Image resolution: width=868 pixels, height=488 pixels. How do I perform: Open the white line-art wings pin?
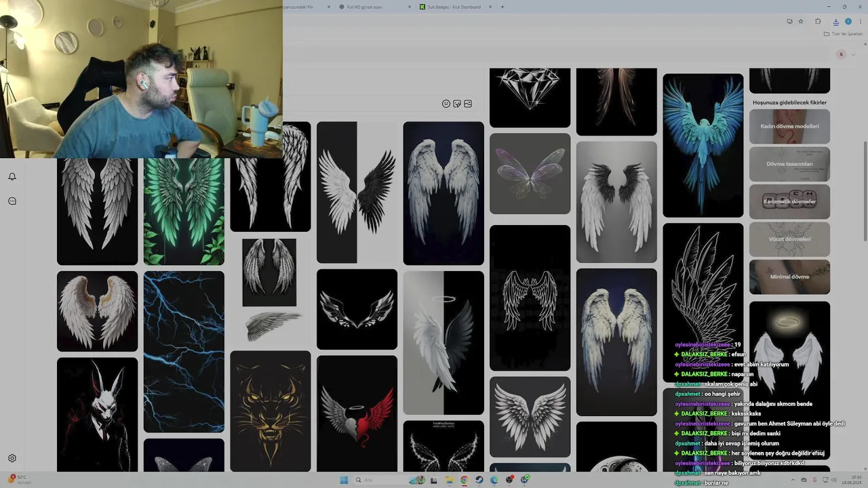530,298
